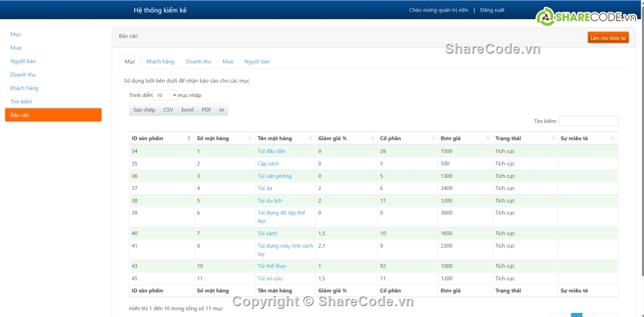Click the Tìm kiếm search input field
Screen dimensions: 644x317
click(588, 121)
